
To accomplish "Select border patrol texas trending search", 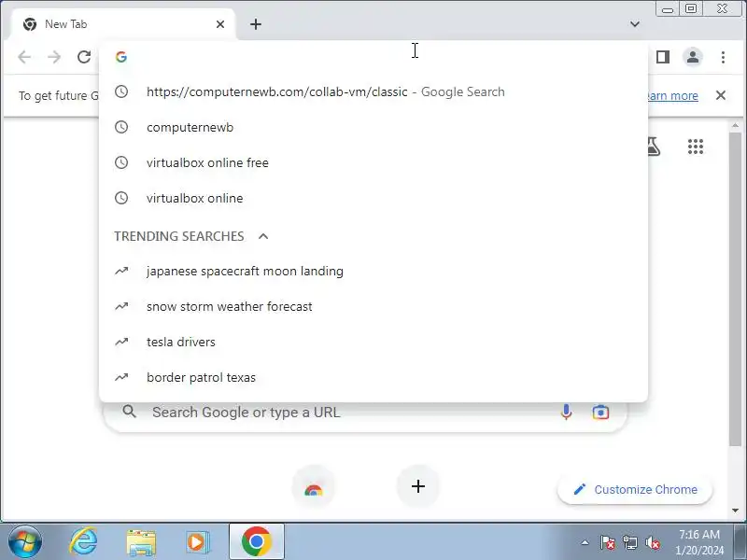I will 373,377.
